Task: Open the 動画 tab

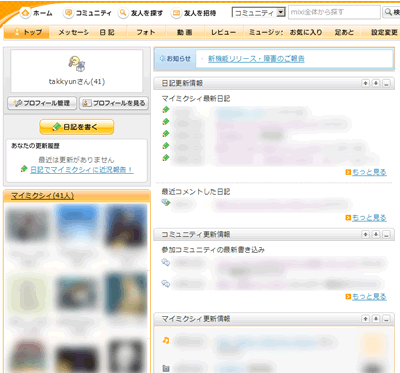Action: (185, 32)
